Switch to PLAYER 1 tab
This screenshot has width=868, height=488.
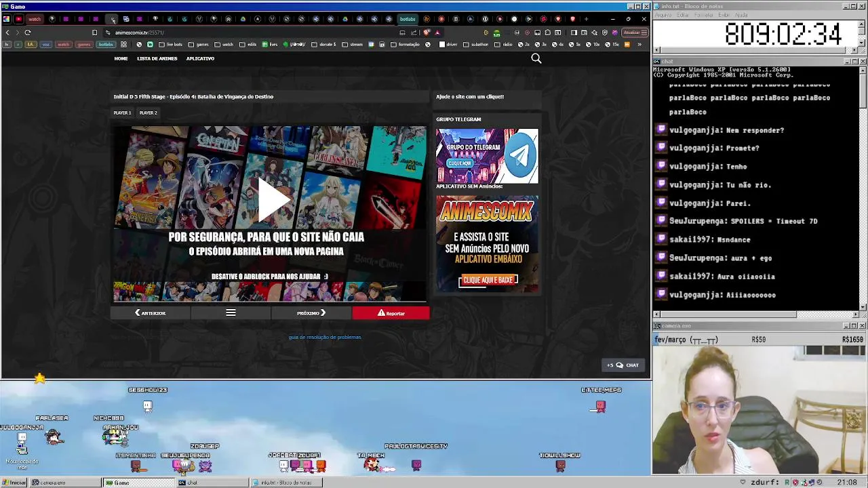[122, 113]
